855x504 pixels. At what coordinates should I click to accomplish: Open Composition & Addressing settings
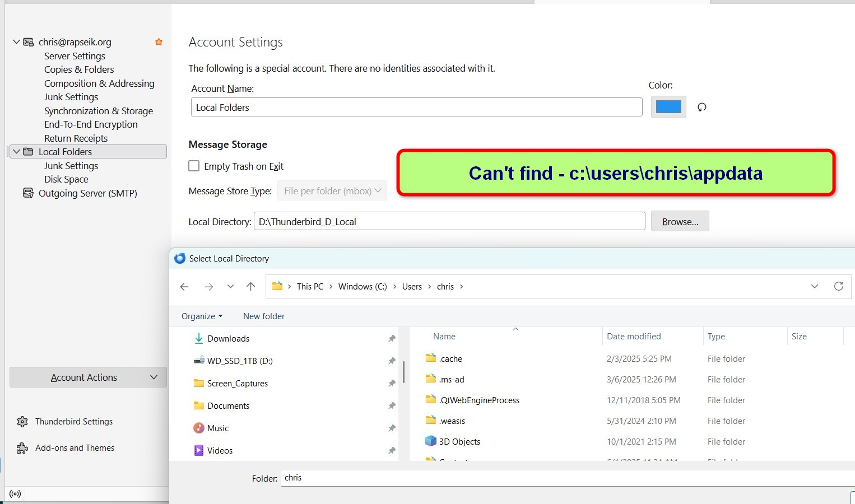(99, 83)
